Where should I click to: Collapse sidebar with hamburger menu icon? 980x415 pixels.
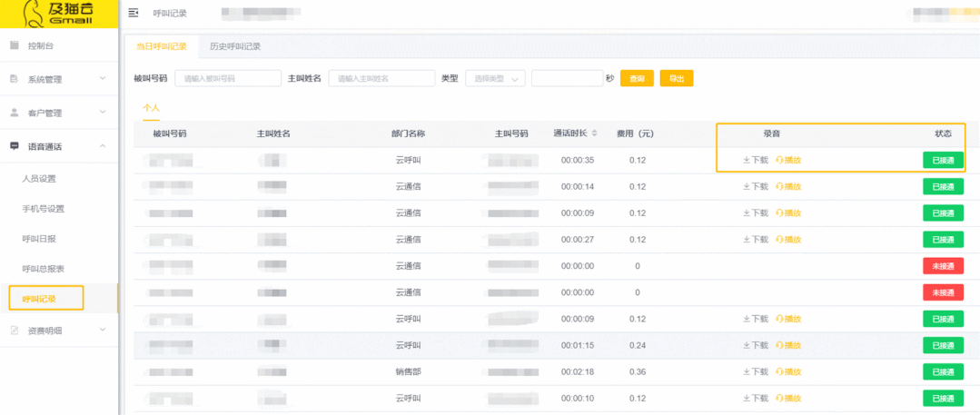tap(134, 13)
